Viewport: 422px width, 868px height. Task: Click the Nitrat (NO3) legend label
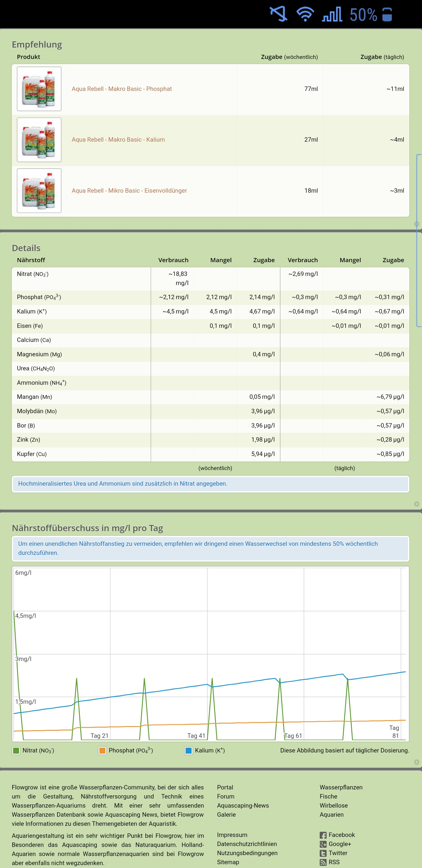point(38,750)
